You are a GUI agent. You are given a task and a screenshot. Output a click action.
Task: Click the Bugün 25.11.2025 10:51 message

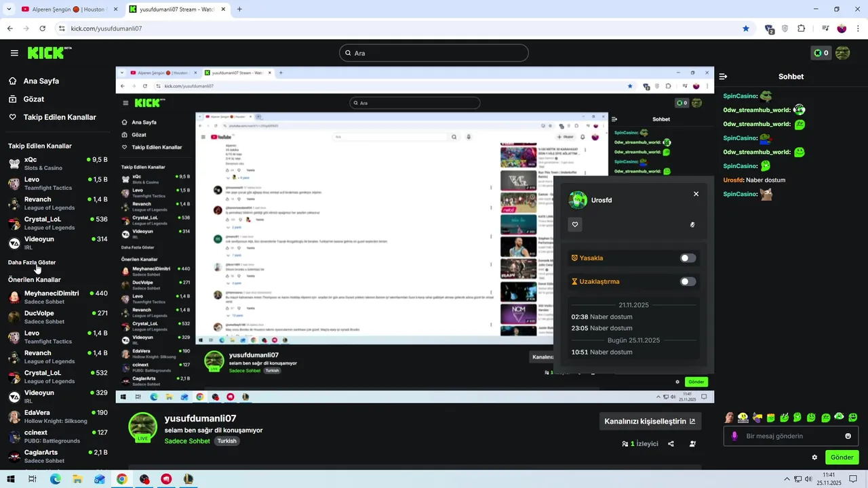pyautogui.click(x=601, y=352)
